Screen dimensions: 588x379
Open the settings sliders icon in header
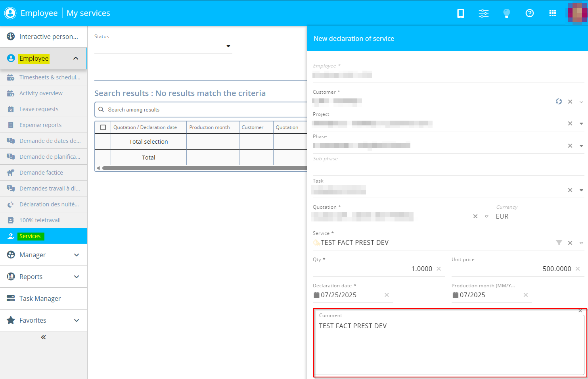[x=483, y=13]
